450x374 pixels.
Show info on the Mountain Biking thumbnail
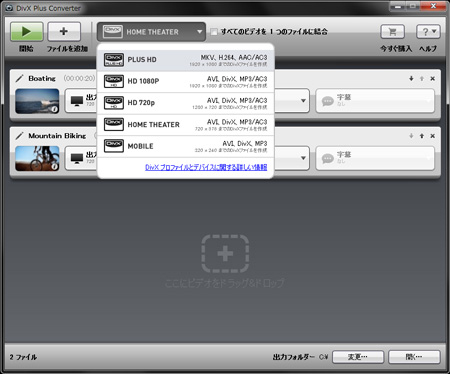[54, 166]
